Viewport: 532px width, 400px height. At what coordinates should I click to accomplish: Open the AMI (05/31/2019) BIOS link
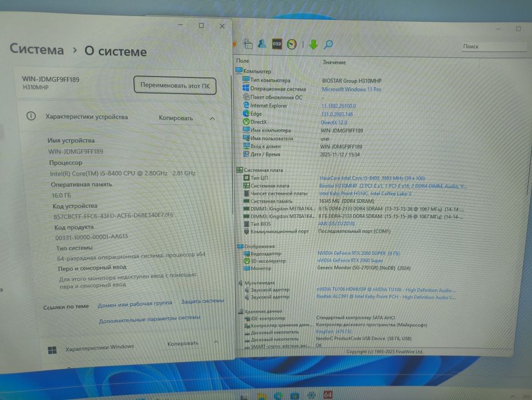click(x=336, y=224)
